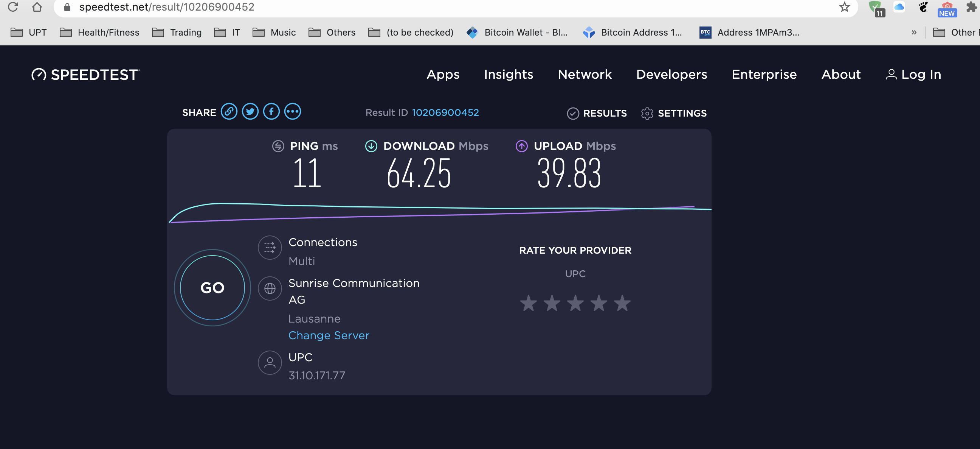Share result on Twitter icon
Screen dimensions: 980x449
(250, 112)
